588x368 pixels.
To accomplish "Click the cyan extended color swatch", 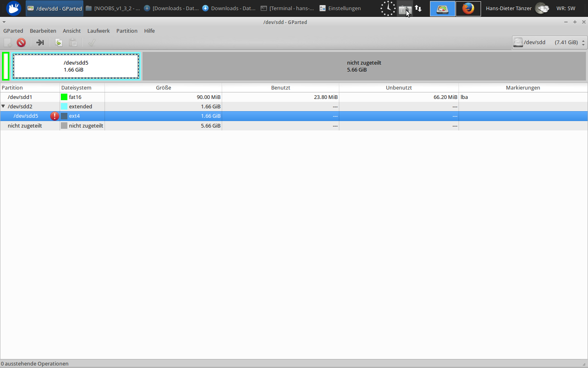I will (x=64, y=107).
